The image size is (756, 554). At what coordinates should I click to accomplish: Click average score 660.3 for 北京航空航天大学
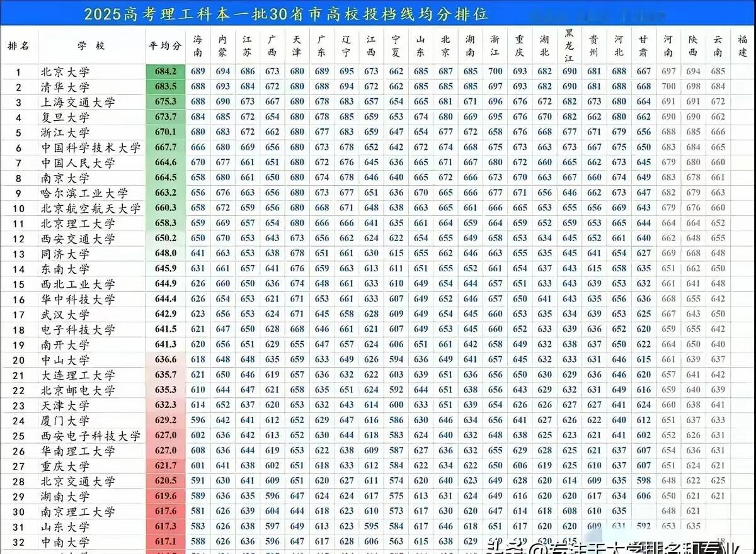(x=165, y=208)
